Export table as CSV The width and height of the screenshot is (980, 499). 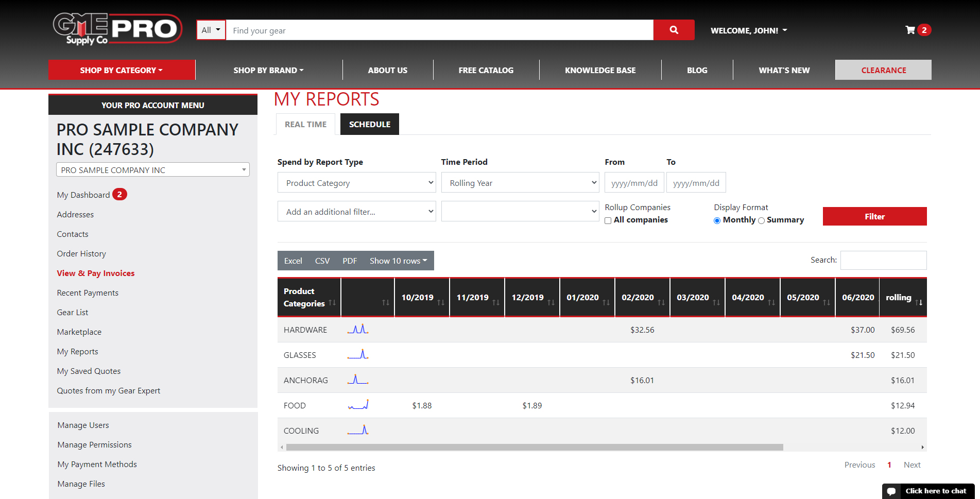coord(322,261)
